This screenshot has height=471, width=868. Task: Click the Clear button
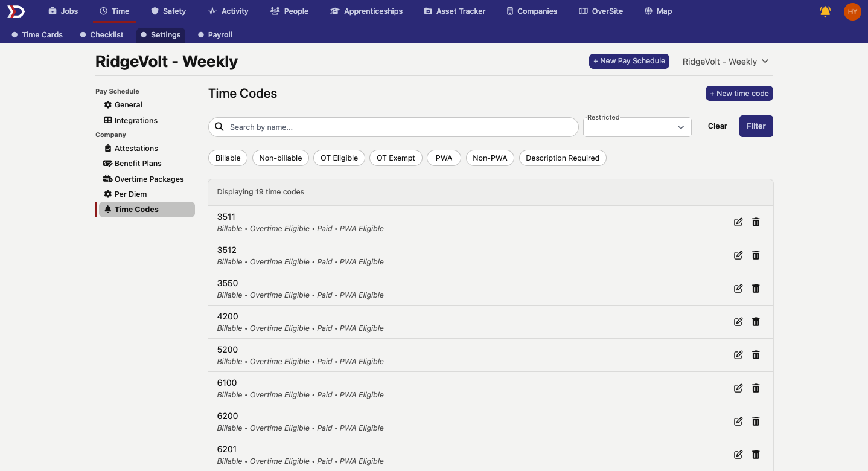[x=717, y=126]
